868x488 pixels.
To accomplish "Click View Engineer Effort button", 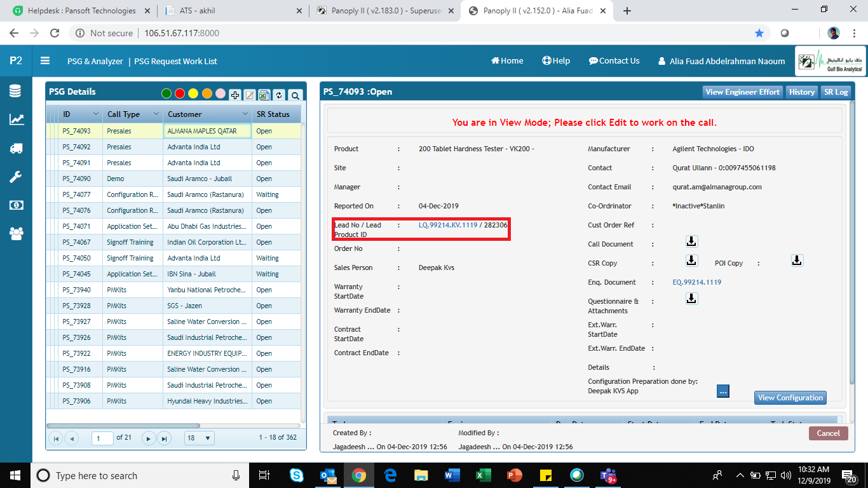I will point(742,91).
